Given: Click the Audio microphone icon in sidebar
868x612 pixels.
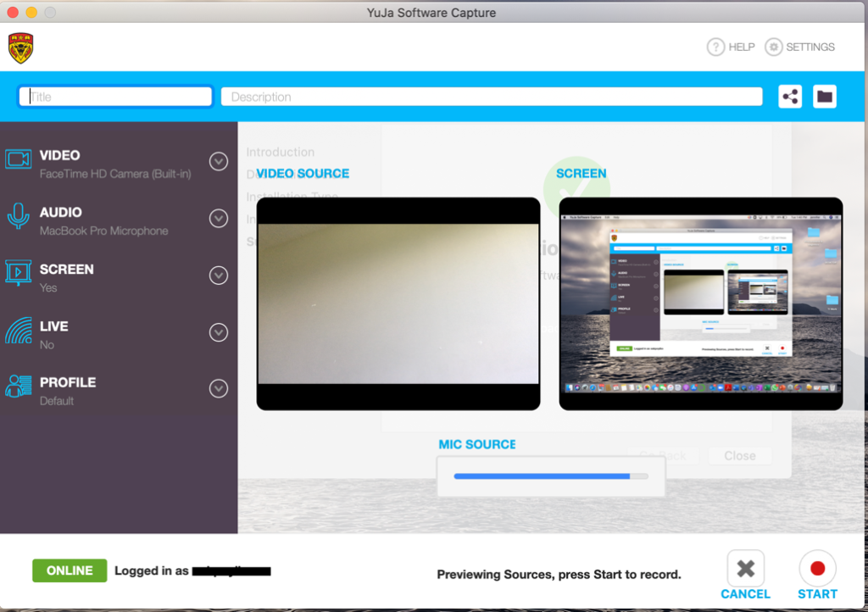Looking at the screenshot, I should tap(19, 216).
